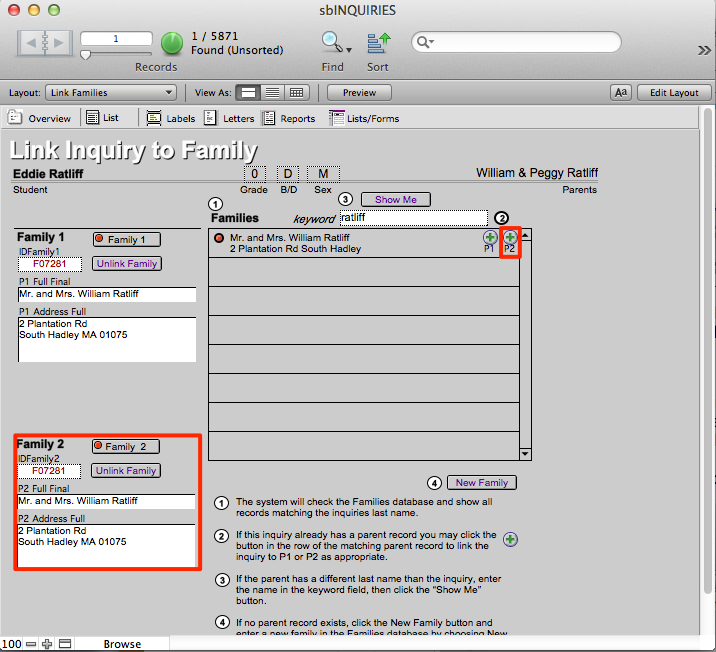Click the green P2 link plus button
716x652 pixels.
510,237
